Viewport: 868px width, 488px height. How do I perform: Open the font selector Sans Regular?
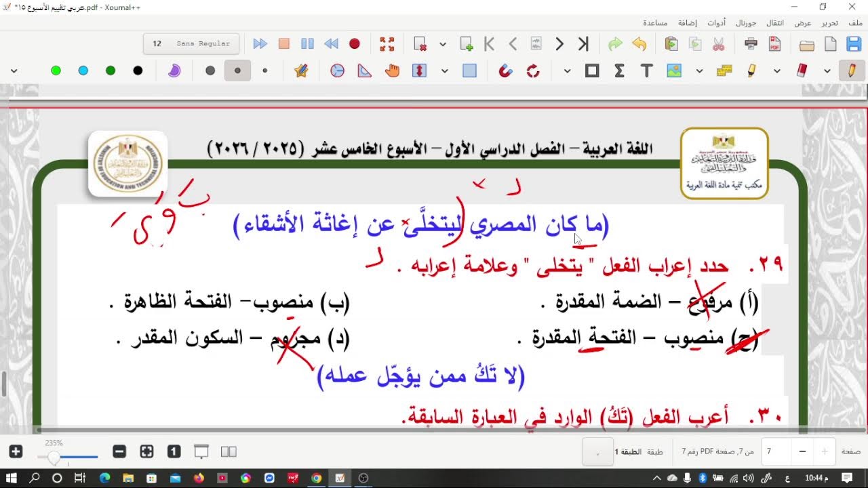click(191, 43)
